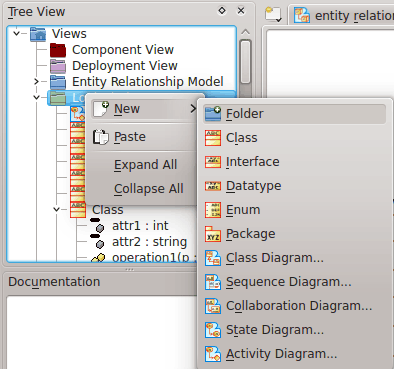The height and width of the screenshot is (369, 394).
Task: Click the purple Deployment View folder icon
Action: 58,66
